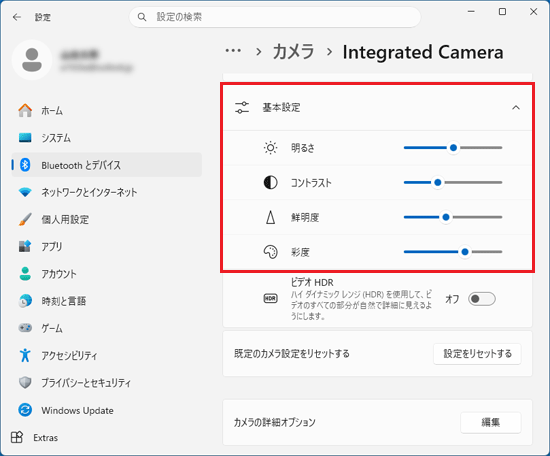Click the 彩度 palette icon
This screenshot has height=456, width=550.
coord(270,252)
